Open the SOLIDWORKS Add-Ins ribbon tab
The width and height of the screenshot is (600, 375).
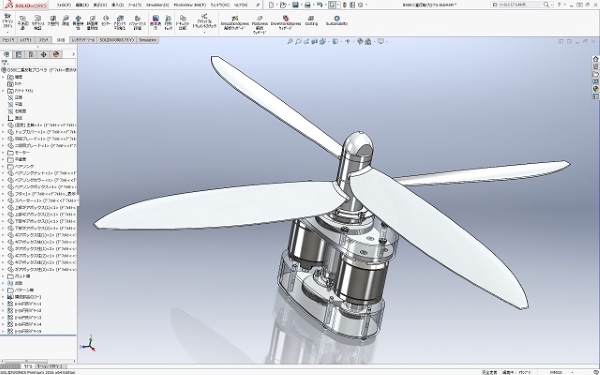click(117, 40)
